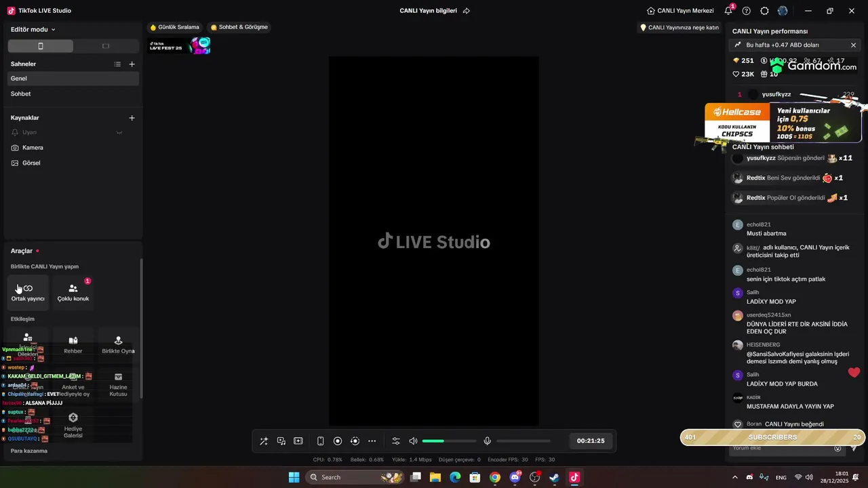This screenshot has width=868, height=488.
Task: Open the magic wand effects tool
Action: click(264, 441)
